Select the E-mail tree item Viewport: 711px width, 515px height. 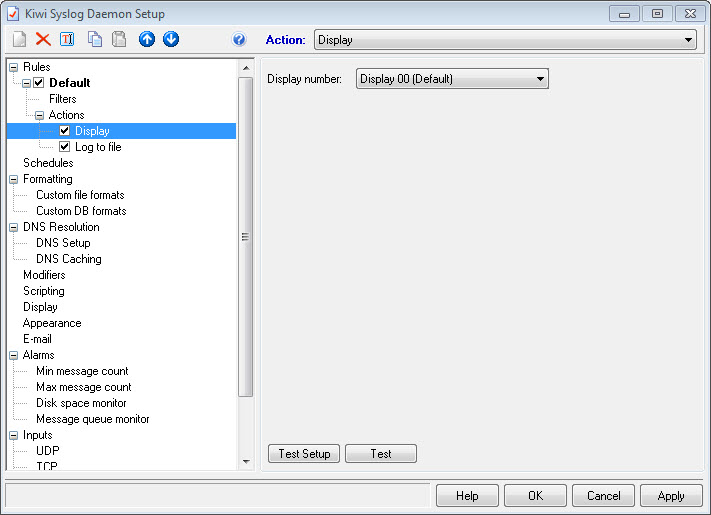click(37, 339)
